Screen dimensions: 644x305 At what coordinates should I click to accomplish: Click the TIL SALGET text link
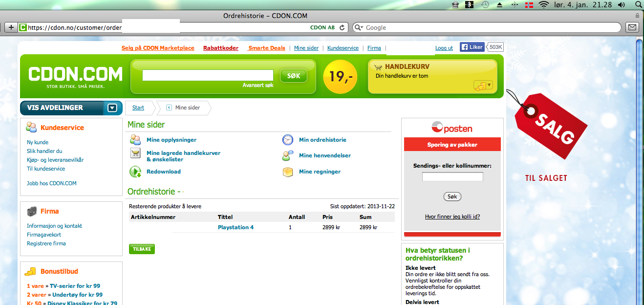pyautogui.click(x=546, y=178)
